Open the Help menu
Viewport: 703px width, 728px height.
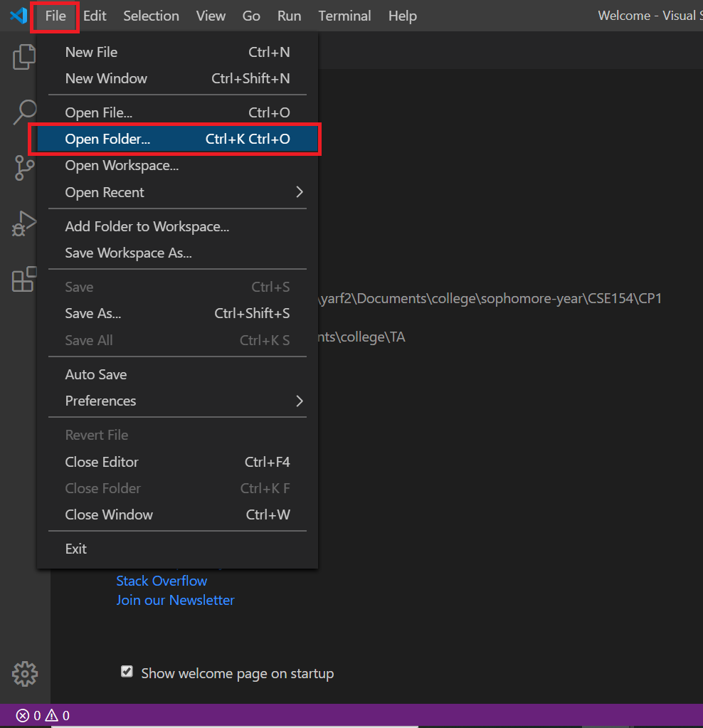point(402,15)
